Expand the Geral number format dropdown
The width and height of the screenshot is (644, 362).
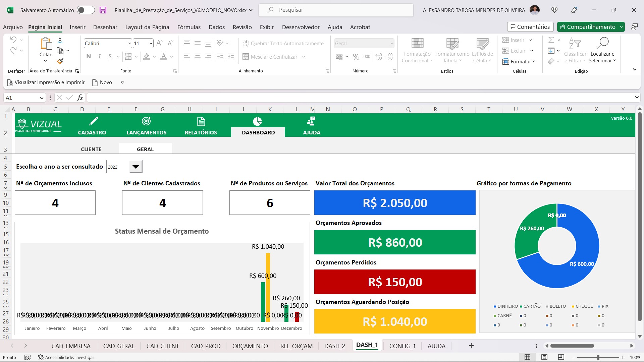point(392,43)
